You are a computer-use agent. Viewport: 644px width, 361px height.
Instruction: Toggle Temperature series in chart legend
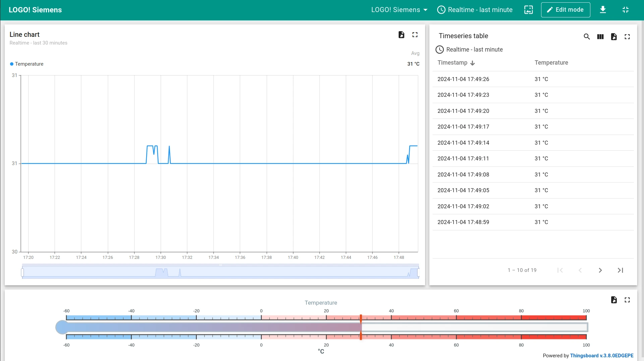click(x=29, y=64)
